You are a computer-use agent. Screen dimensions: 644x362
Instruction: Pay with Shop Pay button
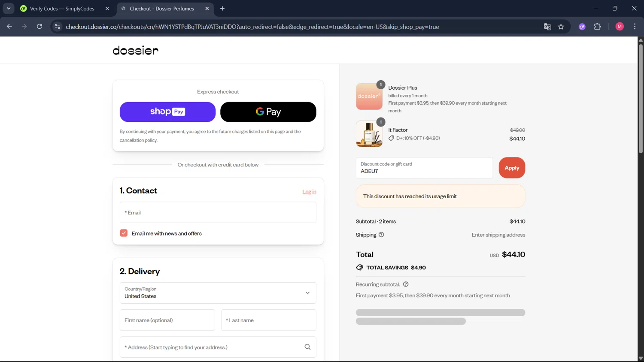[x=167, y=112]
